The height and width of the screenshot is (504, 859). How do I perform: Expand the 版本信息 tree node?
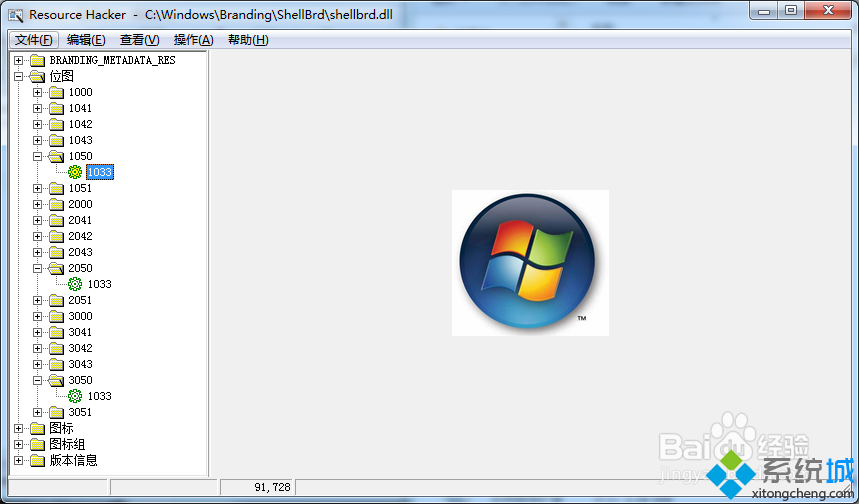point(19,460)
